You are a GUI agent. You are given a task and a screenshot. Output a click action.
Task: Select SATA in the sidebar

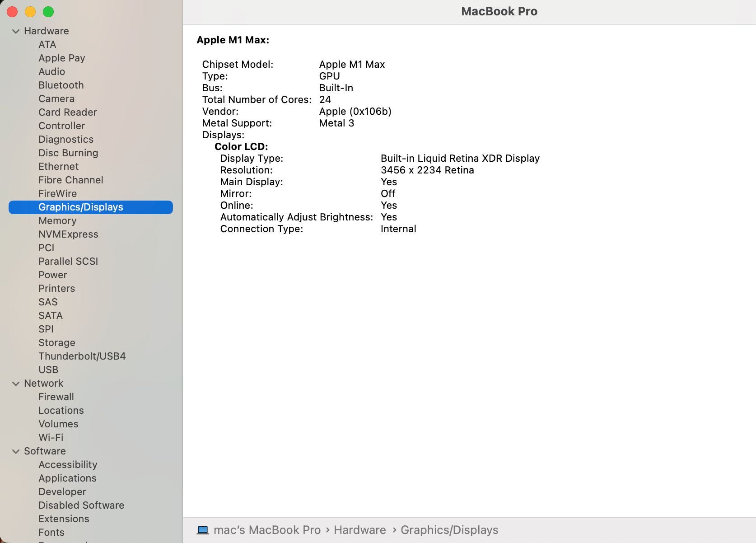click(51, 315)
